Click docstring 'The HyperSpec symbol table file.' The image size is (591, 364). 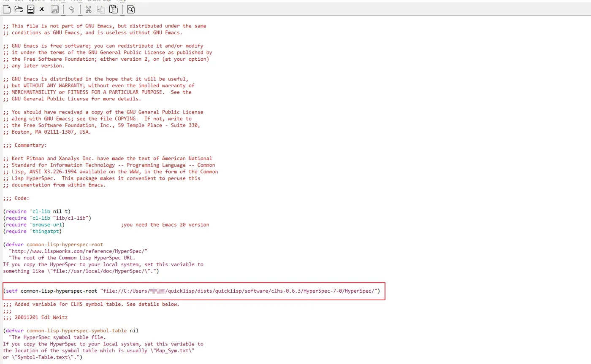(x=57, y=337)
